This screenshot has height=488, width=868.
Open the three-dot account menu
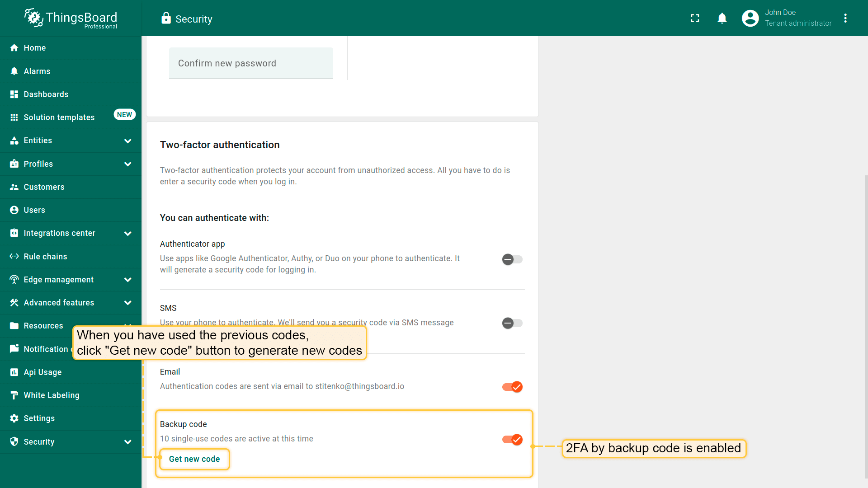(x=845, y=18)
